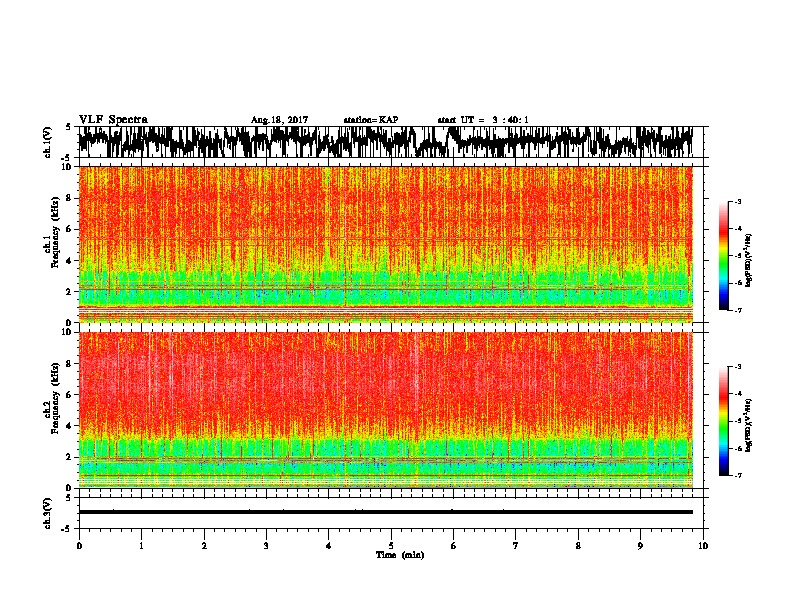This screenshot has height=612, width=792.
Task: Click the ch.1 frequency tick '6'
Action: tap(69, 229)
